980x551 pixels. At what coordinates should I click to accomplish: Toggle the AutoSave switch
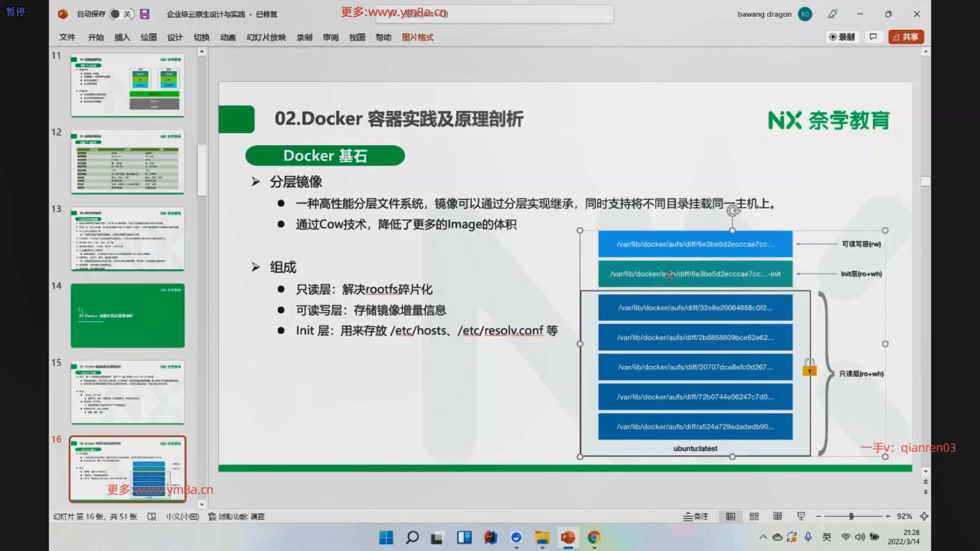[121, 14]
